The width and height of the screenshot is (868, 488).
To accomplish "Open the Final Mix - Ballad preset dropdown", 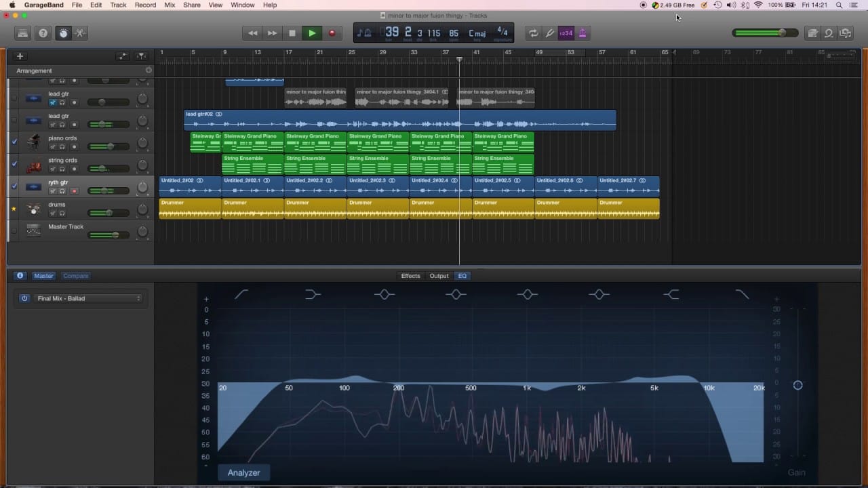I will [89, 298].
